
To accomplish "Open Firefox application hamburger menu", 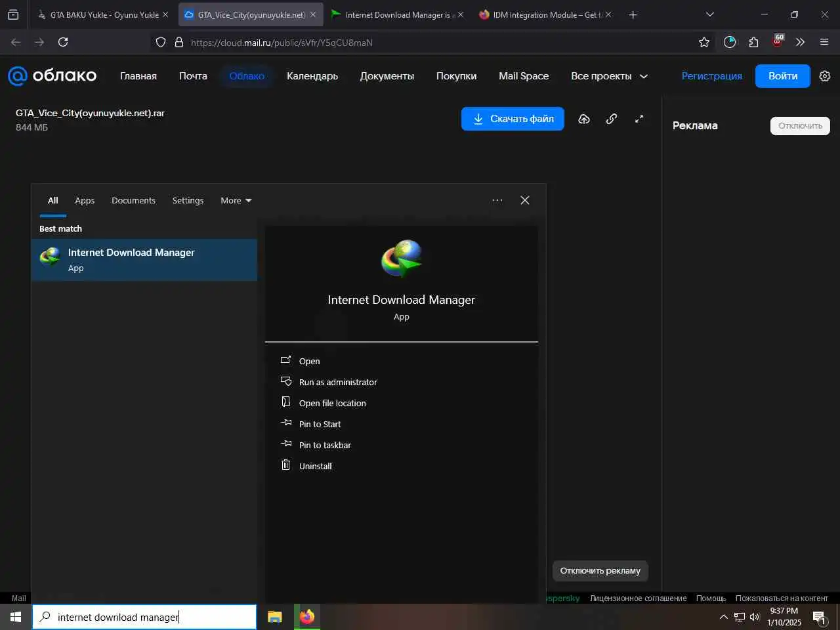I will 824,42.
